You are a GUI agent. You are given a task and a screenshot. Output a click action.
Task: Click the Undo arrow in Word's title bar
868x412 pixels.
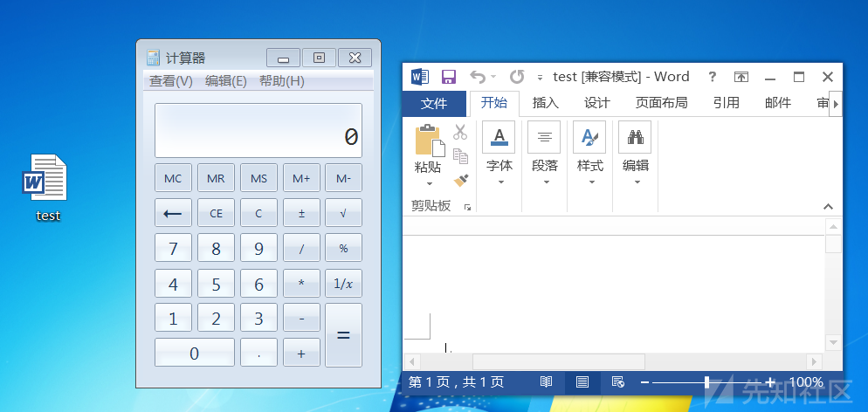478,76
